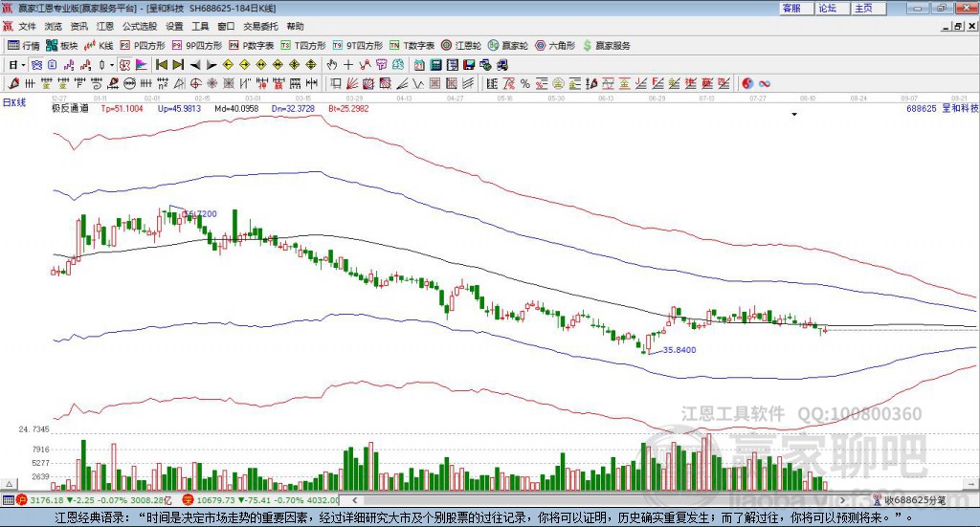Click the small black dropdown triangle above chart
This screenshot has height=527, width=980.
point(794,114)
